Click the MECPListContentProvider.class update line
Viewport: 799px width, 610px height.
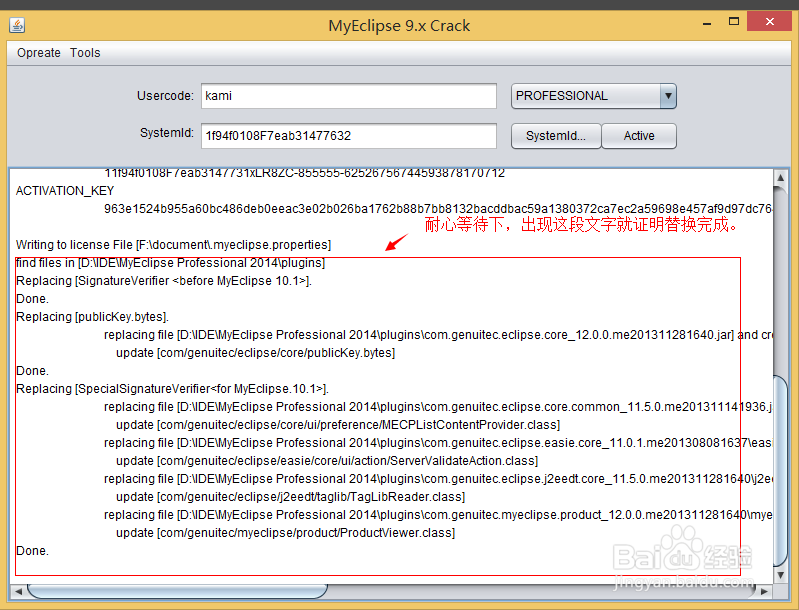click(x=338, y=425)
